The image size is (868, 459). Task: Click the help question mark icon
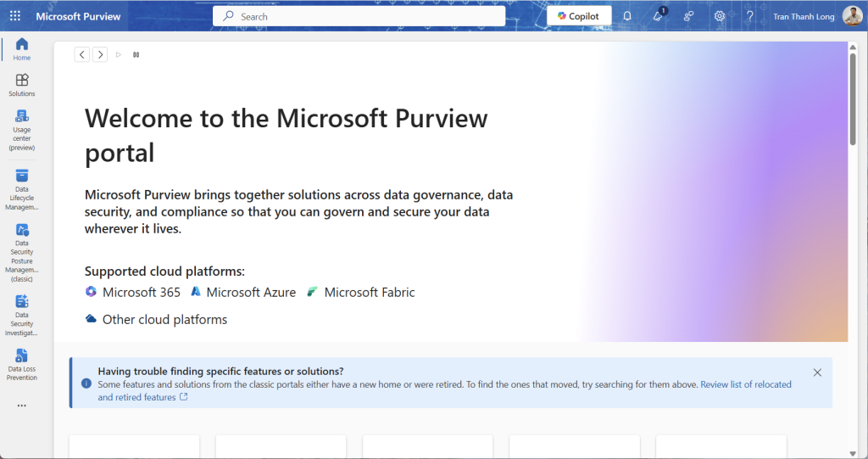pyautogui.click(x=749, y=16)
